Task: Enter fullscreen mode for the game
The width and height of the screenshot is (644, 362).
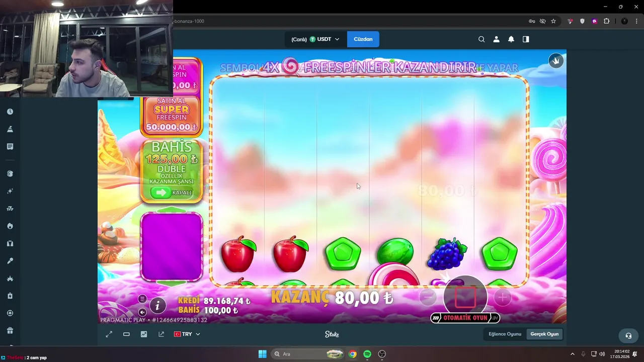Action: [x=109, y=334]
